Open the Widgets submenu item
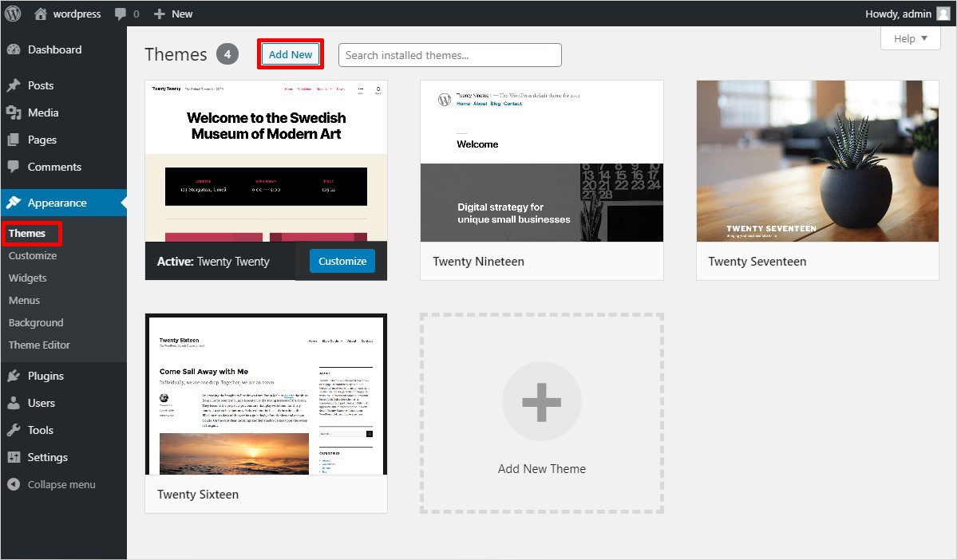The height and width of the screenshot is (560, 957). (x=28, y=278)
